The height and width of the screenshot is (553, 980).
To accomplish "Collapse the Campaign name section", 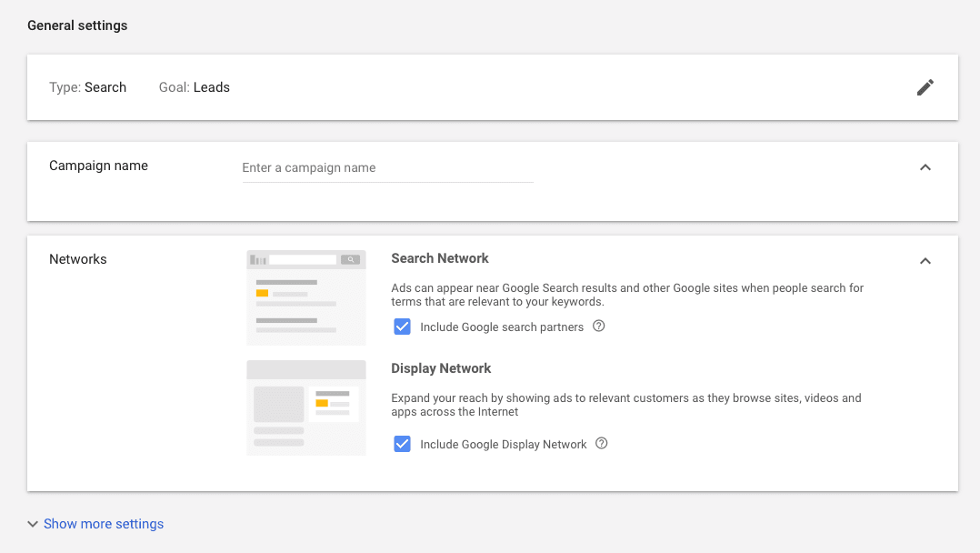I will click(925, 167).
